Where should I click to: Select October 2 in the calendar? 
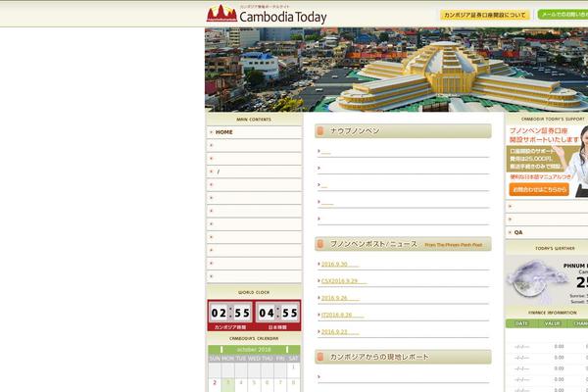[x=215, y=384]
